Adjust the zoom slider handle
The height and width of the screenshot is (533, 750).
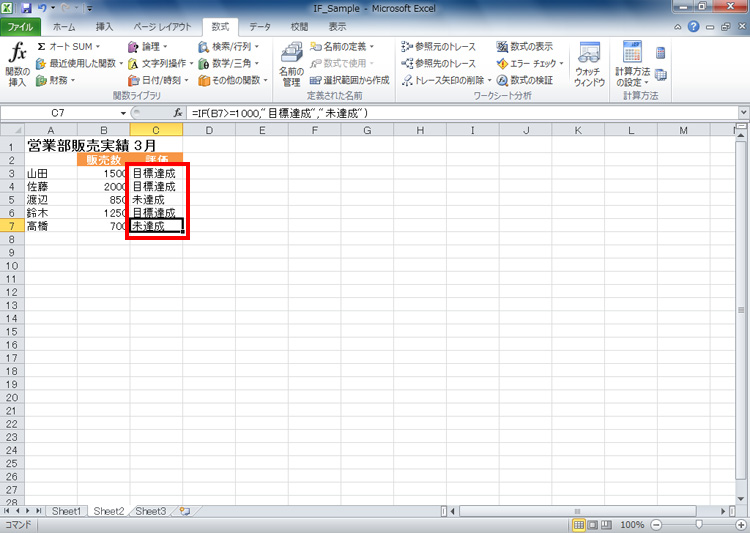[x=699, y=525]
